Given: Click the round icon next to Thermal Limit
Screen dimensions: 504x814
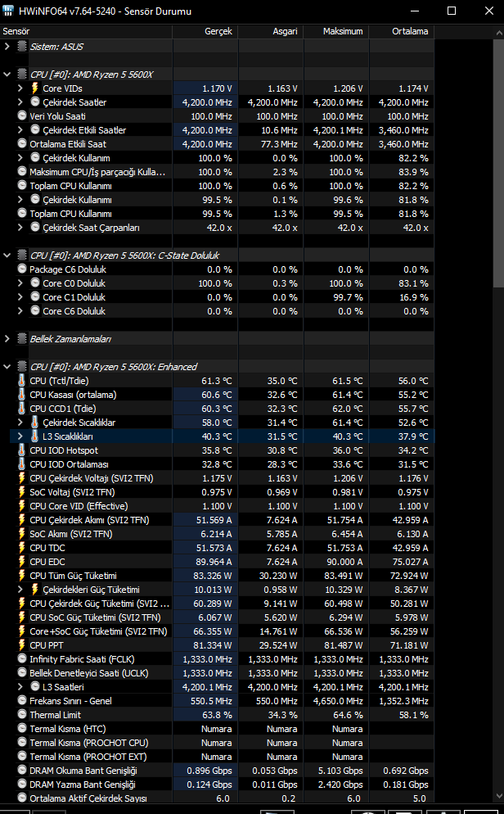Looking at the screenshot, I should pyautogui.click(x=22, y=715).
